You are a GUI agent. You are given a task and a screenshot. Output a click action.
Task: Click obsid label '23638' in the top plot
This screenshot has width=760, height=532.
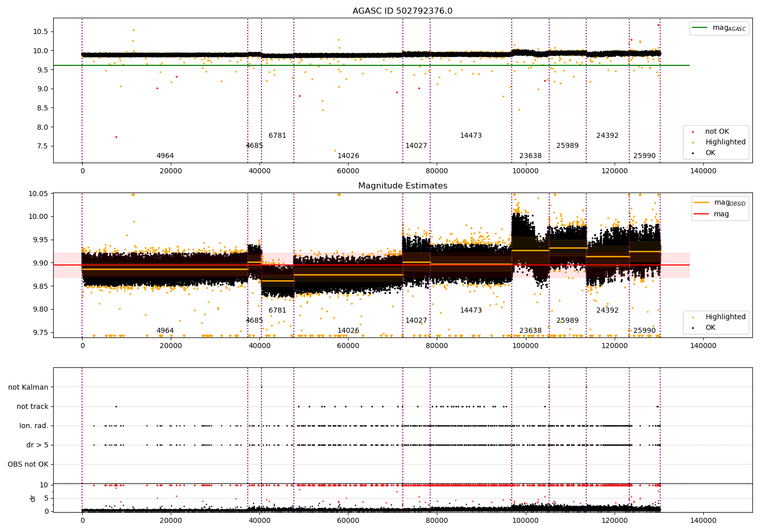[530, 156]
